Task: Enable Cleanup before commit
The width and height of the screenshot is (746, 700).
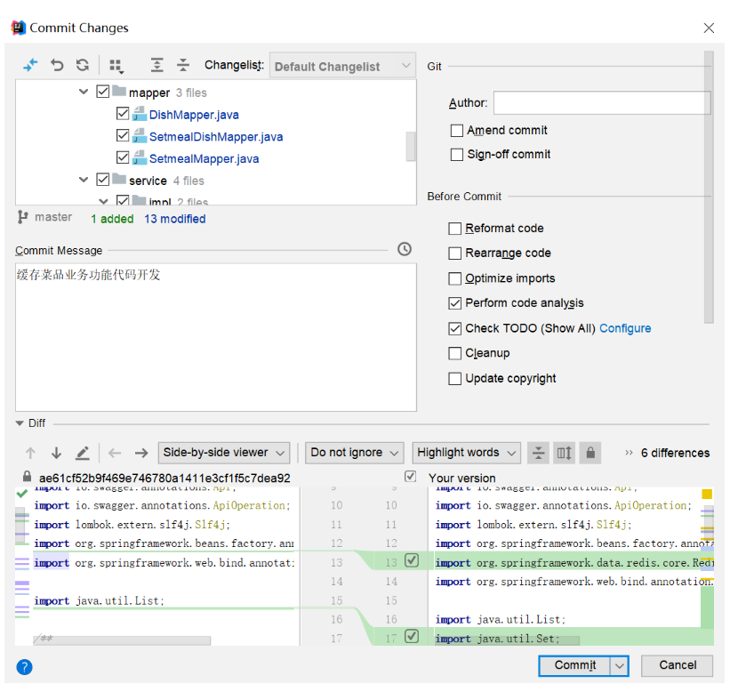Action: point(455,353)
